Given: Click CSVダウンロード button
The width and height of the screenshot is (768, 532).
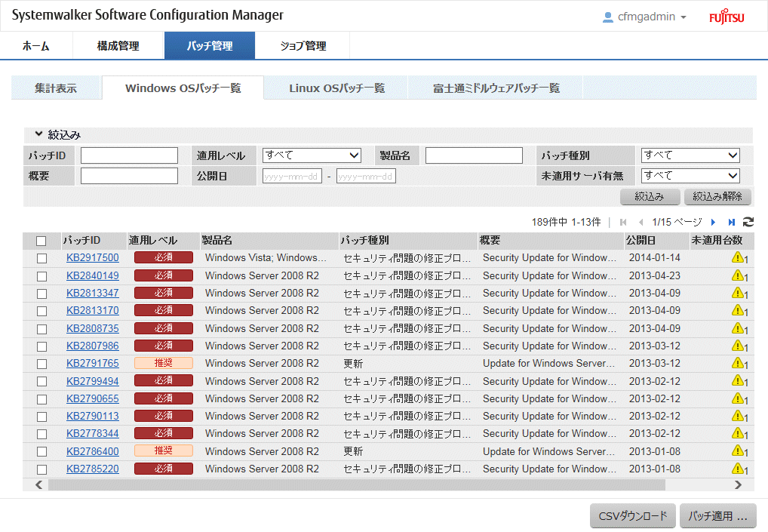Looking at the screenshot, I should pos(633,516).
